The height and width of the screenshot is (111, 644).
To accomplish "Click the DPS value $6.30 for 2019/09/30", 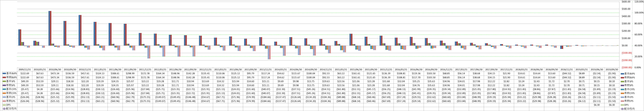I will [x=612, y=105].
